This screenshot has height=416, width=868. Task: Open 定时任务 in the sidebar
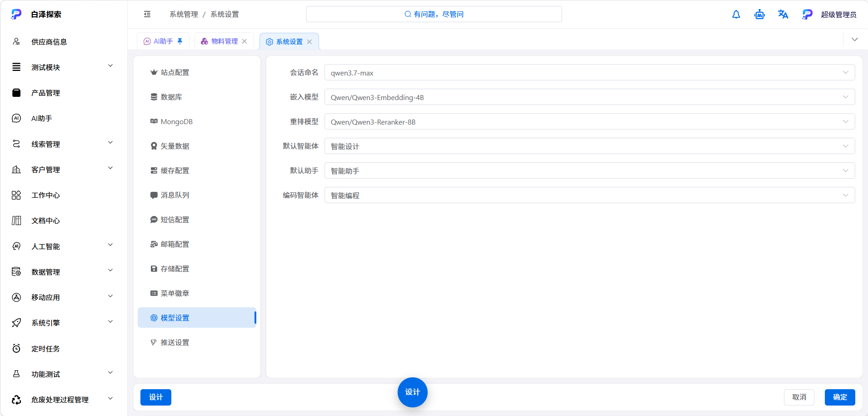[64, 349]
